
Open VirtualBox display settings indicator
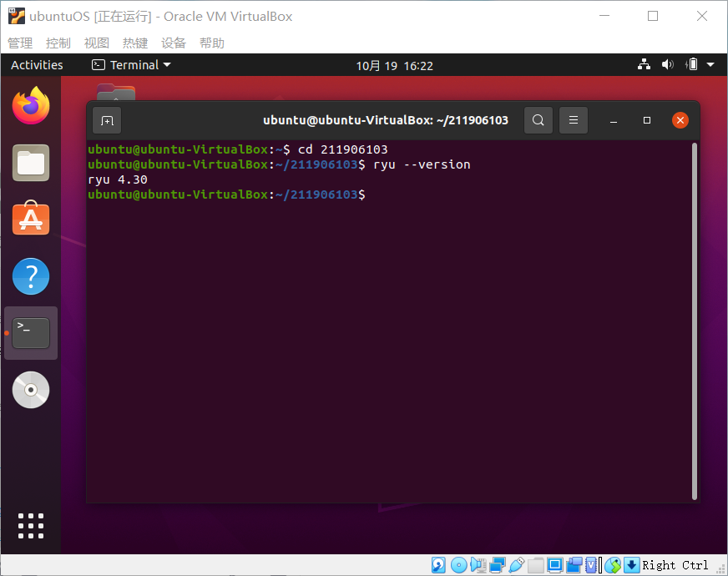[555, 565]
